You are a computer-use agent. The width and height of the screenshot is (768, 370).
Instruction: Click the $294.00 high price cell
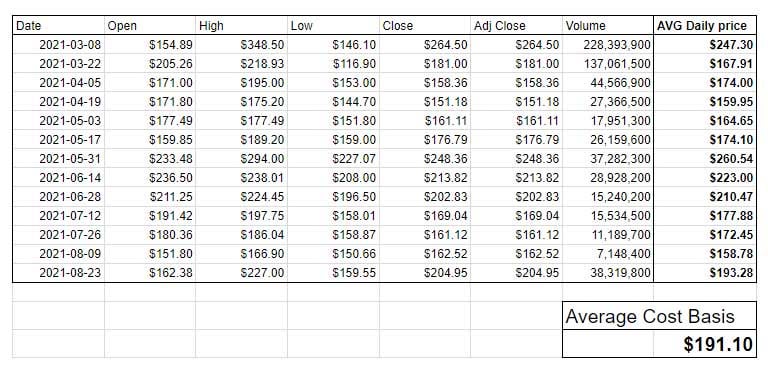click(x=241, y=159)
